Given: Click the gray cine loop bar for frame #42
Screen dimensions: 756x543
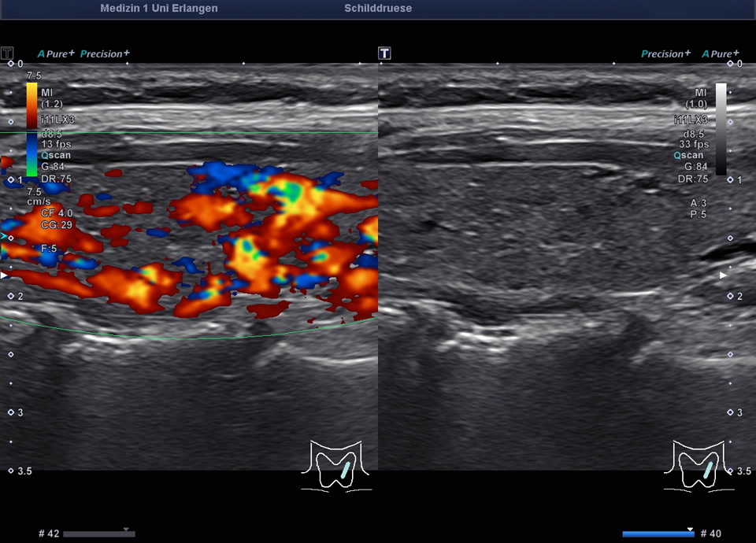Looking at the screenshot, I should click(98, 534).
